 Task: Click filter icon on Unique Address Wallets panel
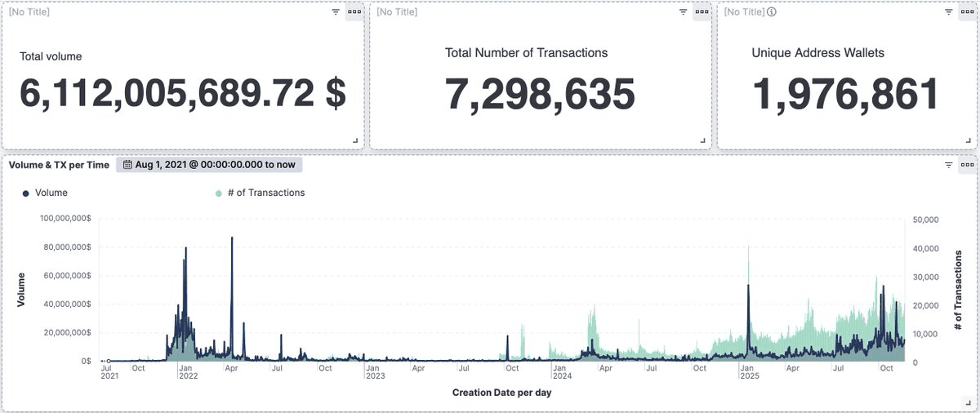[x=948, y=12]
